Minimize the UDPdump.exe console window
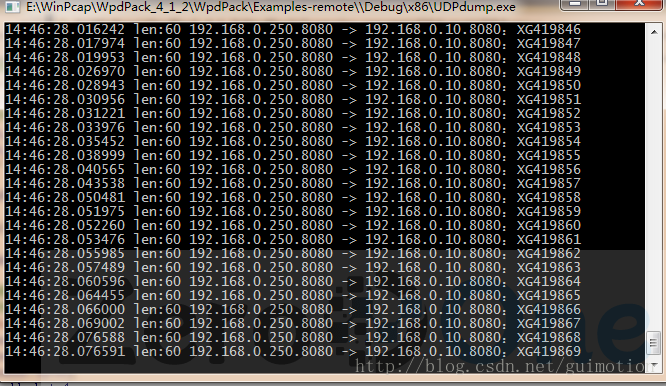Viewport: 666px width, 386px height. (x=575, y=4)
